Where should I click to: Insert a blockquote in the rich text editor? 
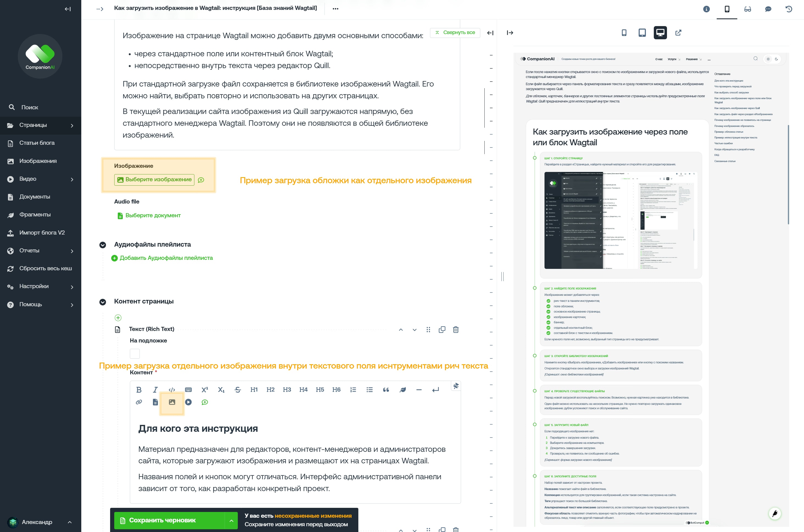386,390
